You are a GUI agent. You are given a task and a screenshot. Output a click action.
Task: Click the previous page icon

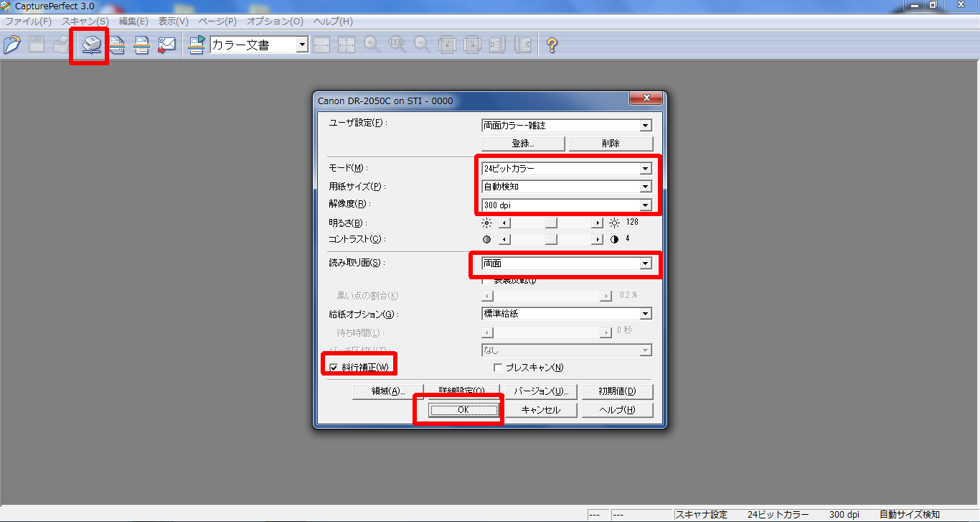[498, 45]
